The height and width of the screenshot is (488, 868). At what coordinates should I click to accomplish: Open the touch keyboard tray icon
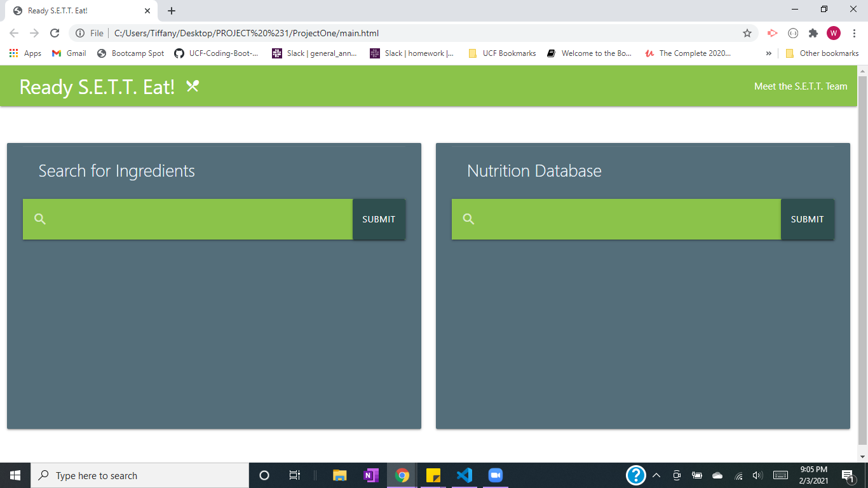[x=781, y=475]
